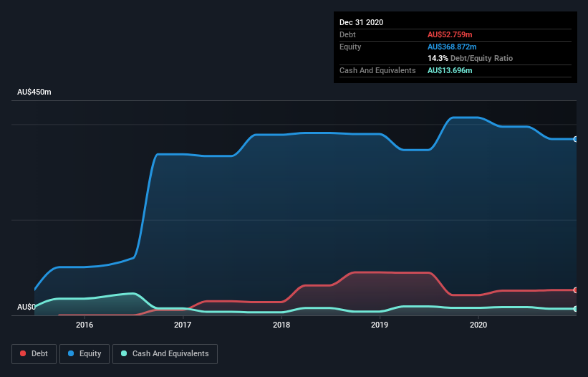The image size is (588, 377).
Task: Click the AU$13.696m cash value
Action: pos(450,70)
